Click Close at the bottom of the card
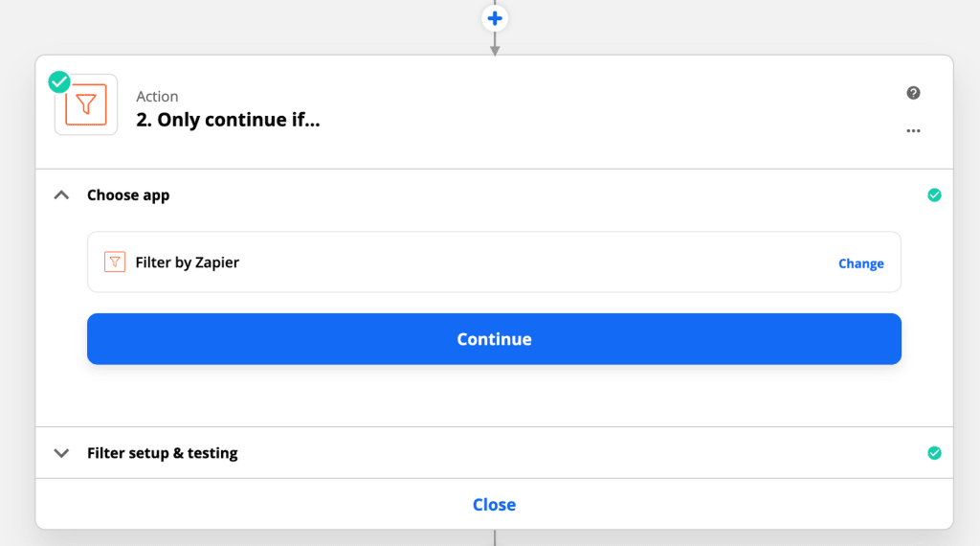 (x=495, y=505)
